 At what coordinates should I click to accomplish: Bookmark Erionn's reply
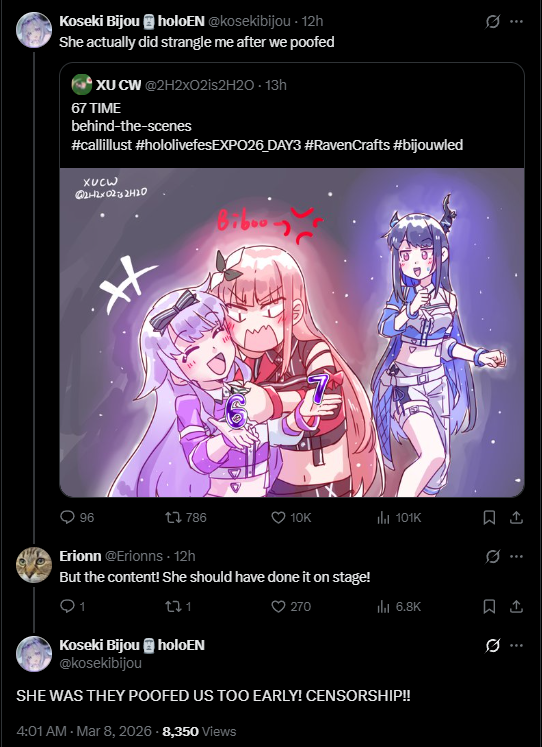489,606
